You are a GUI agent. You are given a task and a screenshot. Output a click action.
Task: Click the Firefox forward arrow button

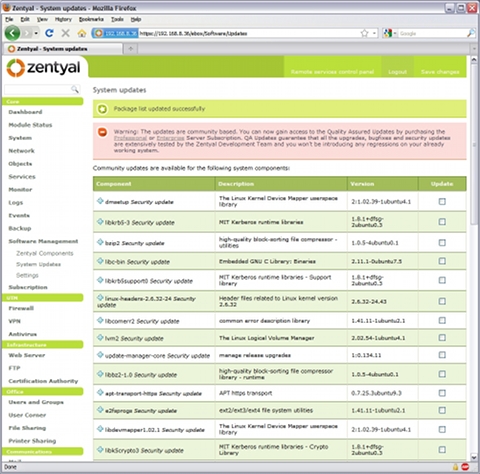pyautogui.click(x=27, y=33)
